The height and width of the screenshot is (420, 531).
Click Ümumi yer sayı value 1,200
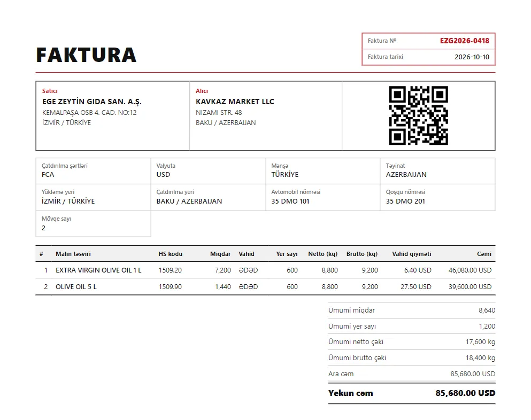point(487,326)
